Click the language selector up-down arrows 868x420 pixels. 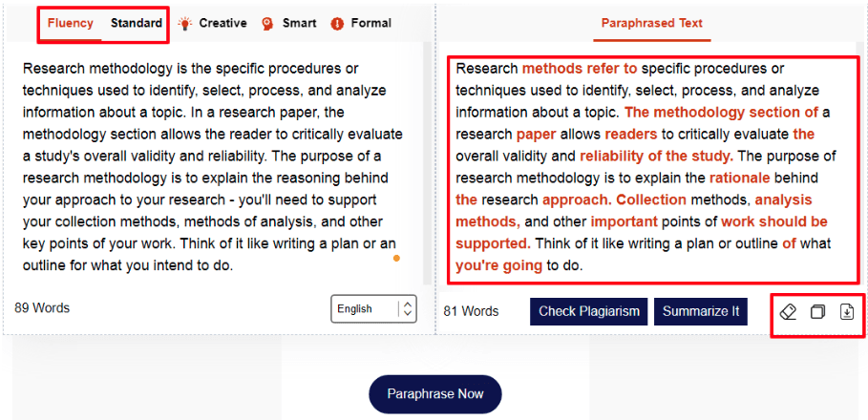[x=408, y=309]
